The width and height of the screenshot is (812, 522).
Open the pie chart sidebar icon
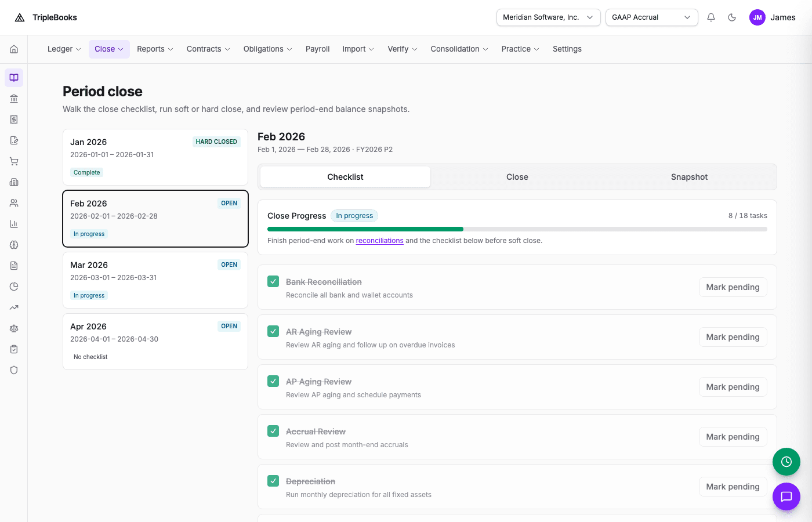(x=14, y=287)
